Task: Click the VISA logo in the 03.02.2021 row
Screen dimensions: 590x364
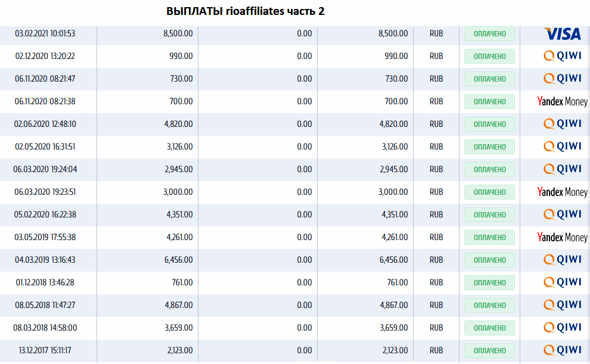Action: [x=563, y=34]
